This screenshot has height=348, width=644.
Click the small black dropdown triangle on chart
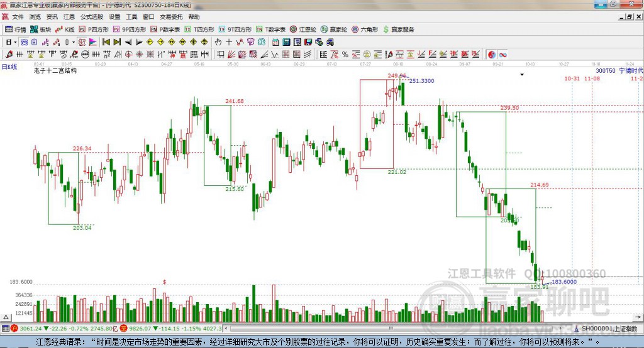pyautogui.click(x=522, y=75)
